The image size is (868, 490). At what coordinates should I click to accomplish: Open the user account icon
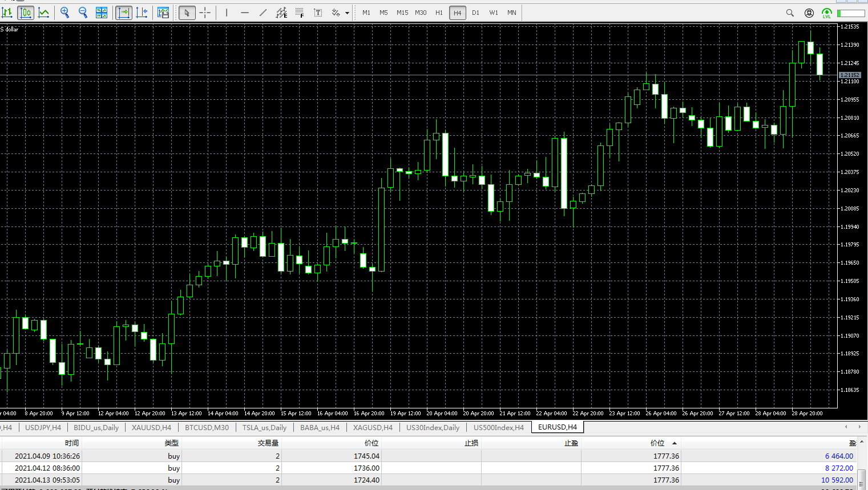point(809,13)
